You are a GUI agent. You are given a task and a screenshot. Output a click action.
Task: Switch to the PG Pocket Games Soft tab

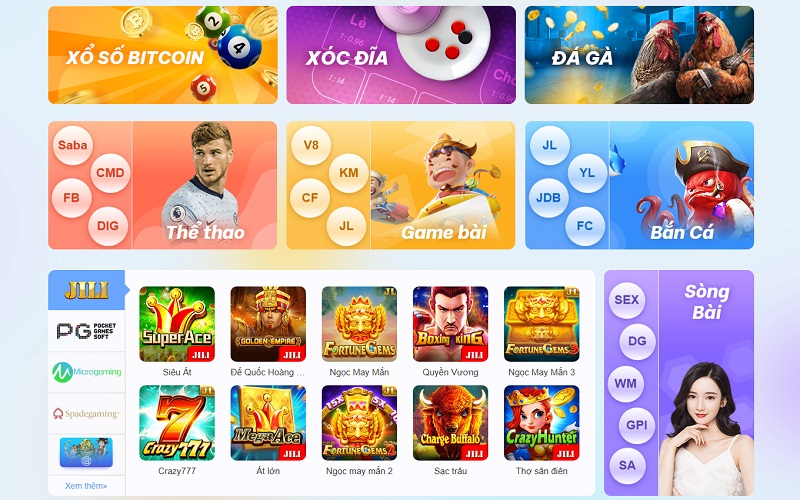(87, 331)
